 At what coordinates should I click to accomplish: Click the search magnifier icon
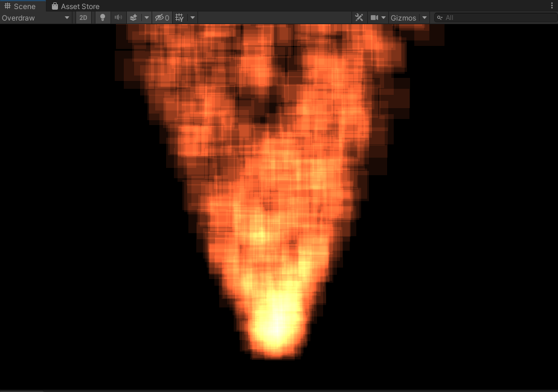point(440,18)
